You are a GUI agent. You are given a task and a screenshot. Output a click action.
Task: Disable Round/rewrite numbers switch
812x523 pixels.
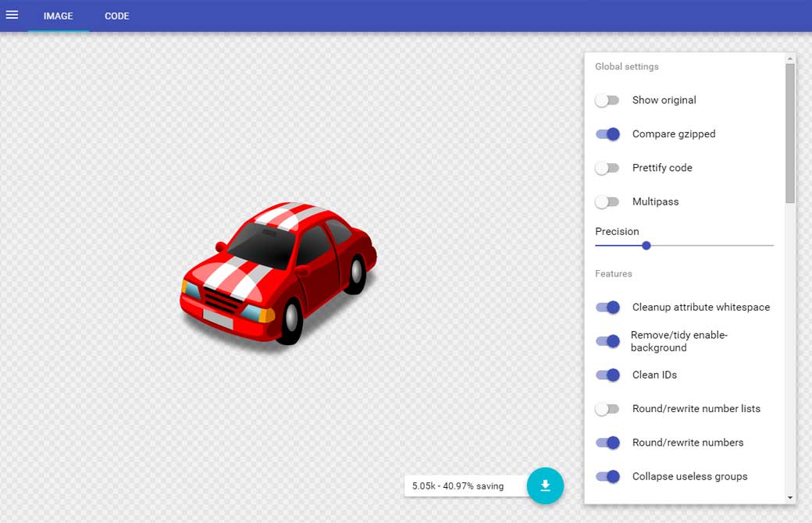click(x=607, y=443)
